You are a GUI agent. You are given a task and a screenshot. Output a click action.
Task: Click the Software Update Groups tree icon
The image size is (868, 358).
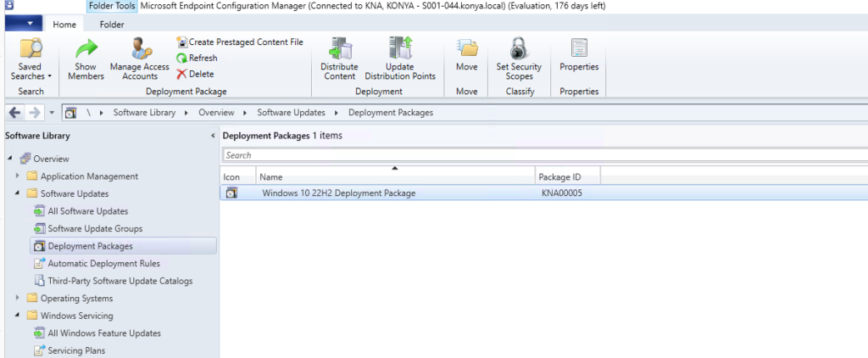[39, 229]
